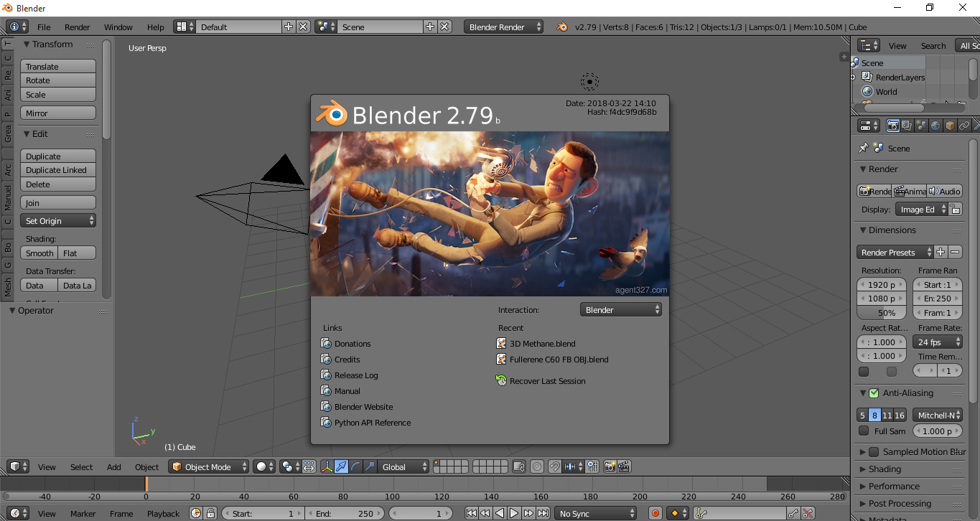Open Render tab in properties editor
The width and height of the screenshot is (980, 521).
[x=893, y=126]
